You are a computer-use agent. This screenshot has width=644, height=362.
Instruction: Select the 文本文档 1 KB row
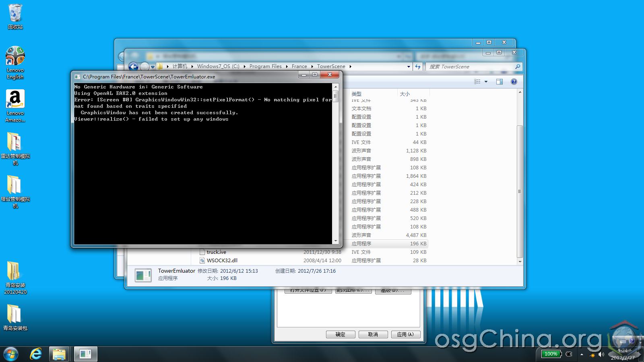tap(388, 109)
